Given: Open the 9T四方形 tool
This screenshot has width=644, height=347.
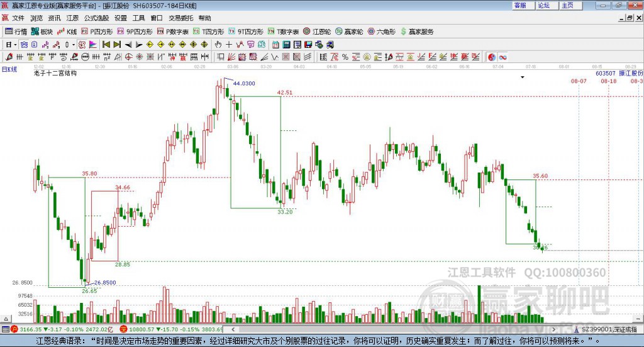Looking at the screenshot, I should [x=246, y=31].
